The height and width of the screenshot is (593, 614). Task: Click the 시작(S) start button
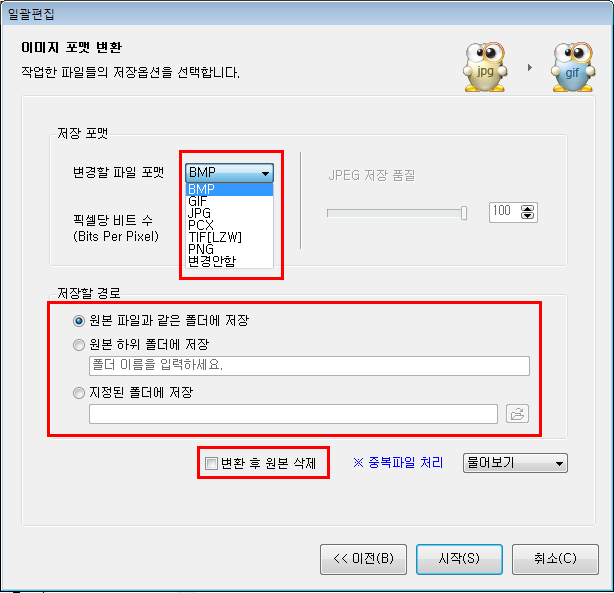click(x=459, y=559)
